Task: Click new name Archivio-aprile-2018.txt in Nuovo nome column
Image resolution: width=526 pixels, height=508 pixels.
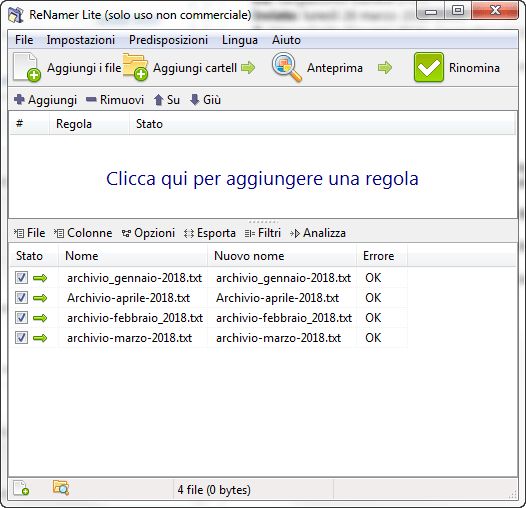Action: tap(277, 298)
